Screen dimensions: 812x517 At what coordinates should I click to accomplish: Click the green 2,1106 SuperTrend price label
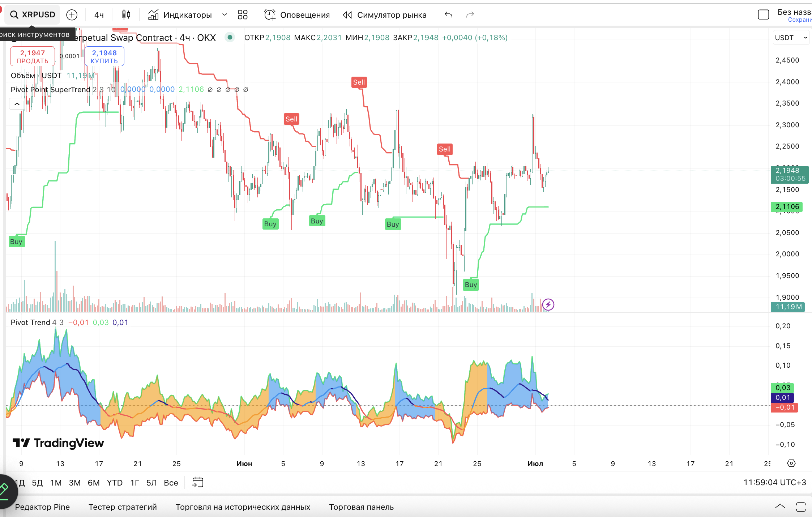[787, 207]
